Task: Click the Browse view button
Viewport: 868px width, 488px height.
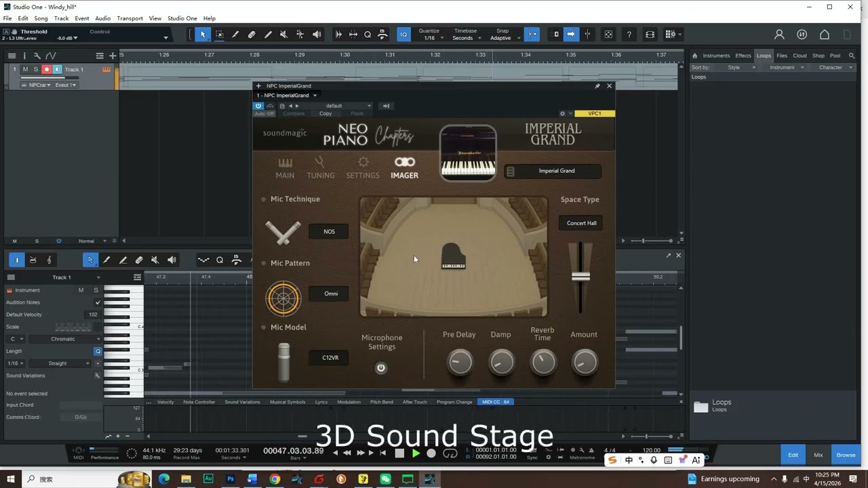Action: [x=846, y=455]
